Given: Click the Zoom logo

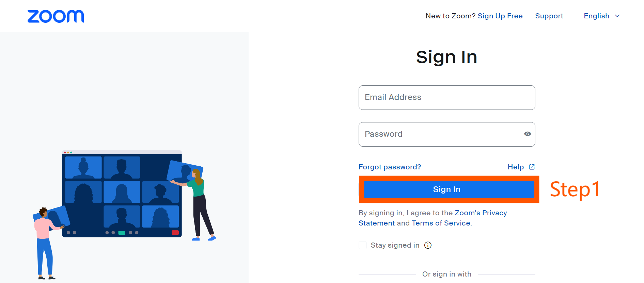Looking at the screenshot, I should tap(56, 16).
